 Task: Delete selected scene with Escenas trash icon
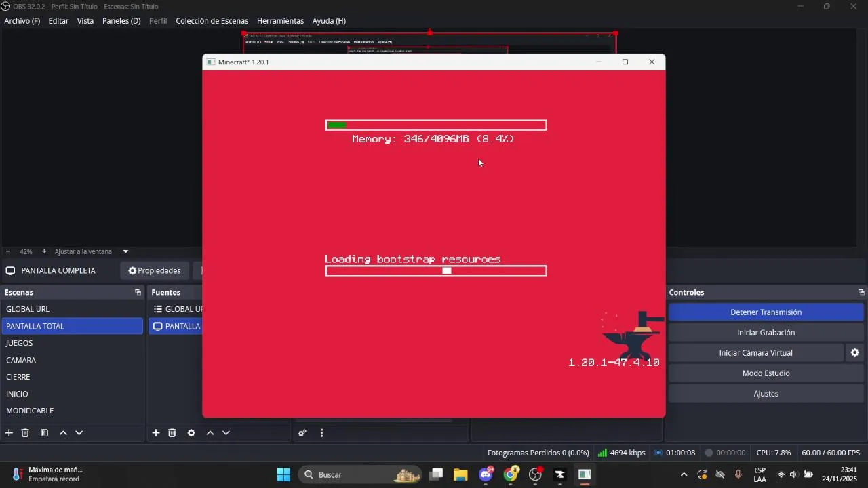point(25,433)
